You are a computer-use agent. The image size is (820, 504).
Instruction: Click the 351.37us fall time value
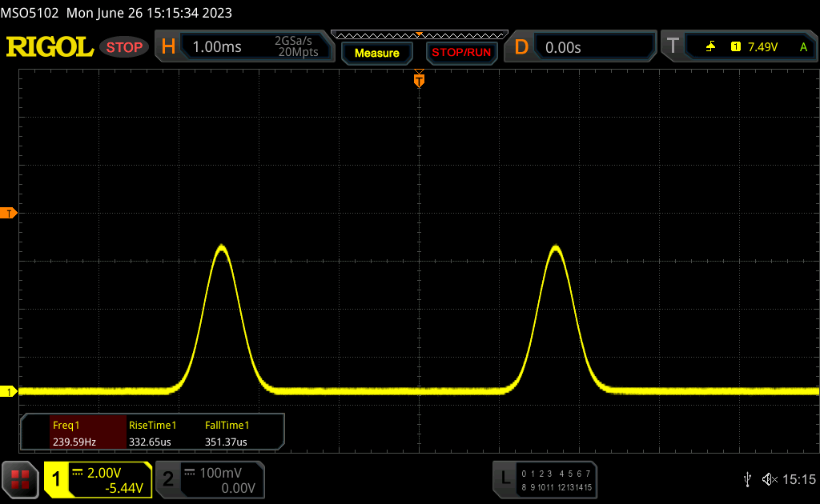[x=225, y=442]
